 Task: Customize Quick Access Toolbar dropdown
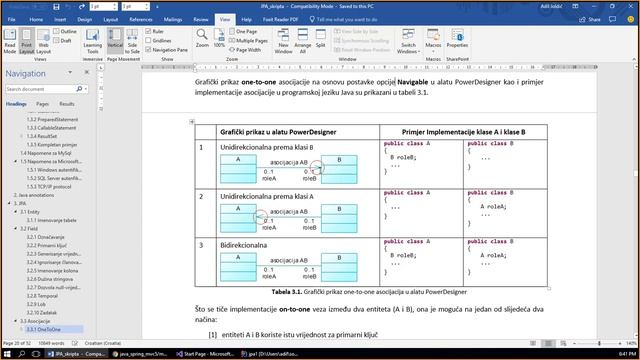coord(157,7)
